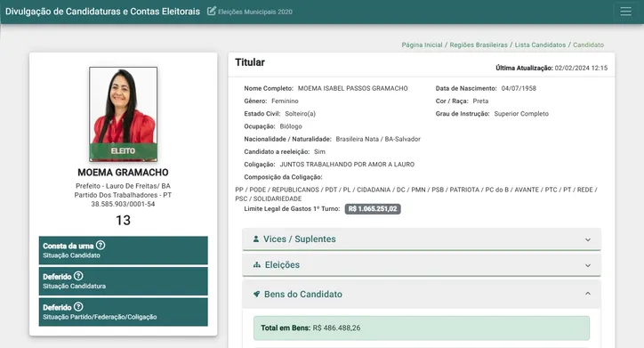
Task: Click Candidato a reeleição value Sim
Action: (319, 152)
